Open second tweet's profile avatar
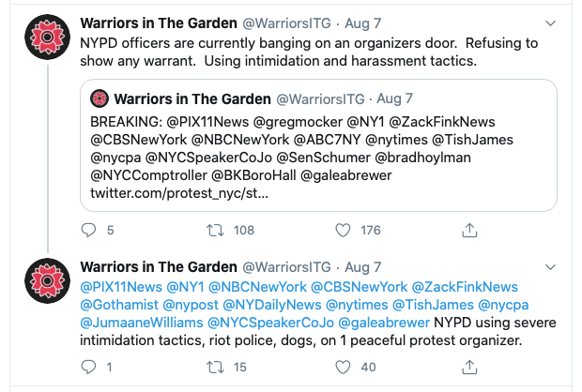 43,282
